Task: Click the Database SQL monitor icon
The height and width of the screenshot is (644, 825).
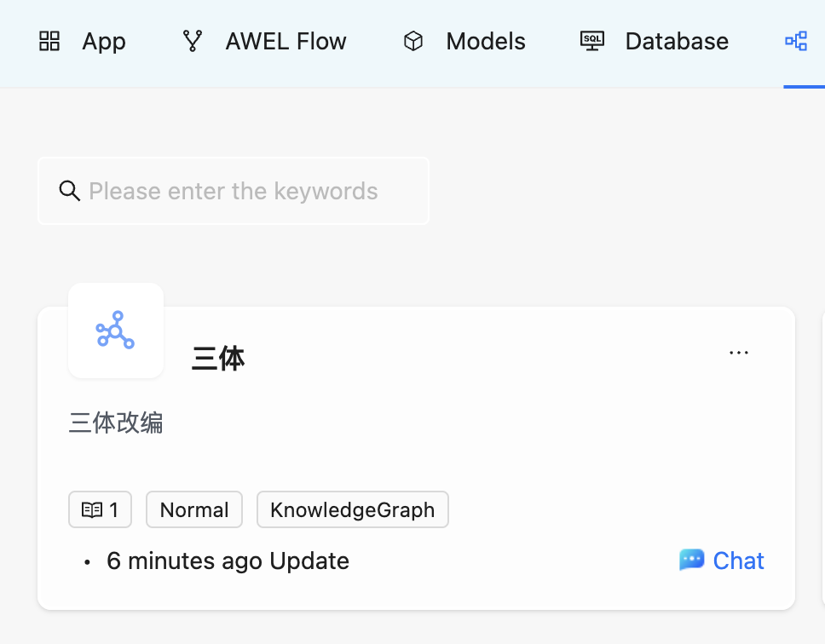Action: 591,40
